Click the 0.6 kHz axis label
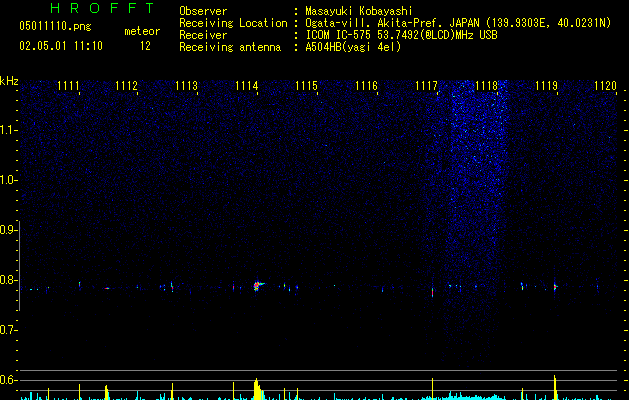This screenshot has width=629, height=400. pyautogui.click(x=8, y=380)
